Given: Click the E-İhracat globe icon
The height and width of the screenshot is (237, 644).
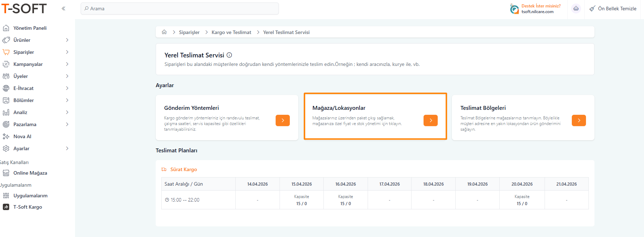Looking at the screenshot, I should click(6, 88).
